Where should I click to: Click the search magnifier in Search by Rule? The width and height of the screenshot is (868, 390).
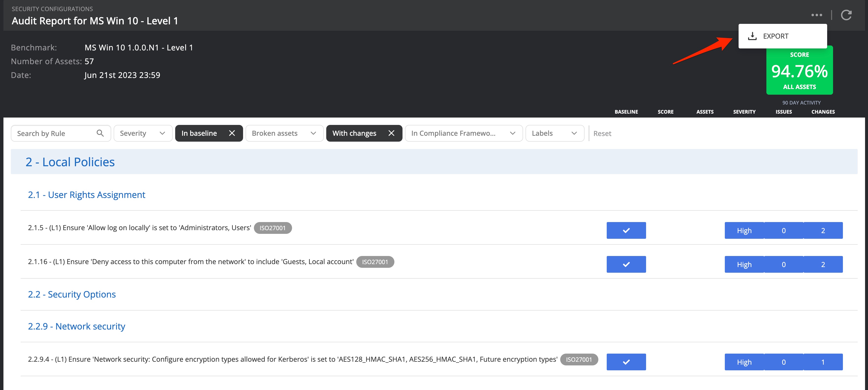click(100, 133)
